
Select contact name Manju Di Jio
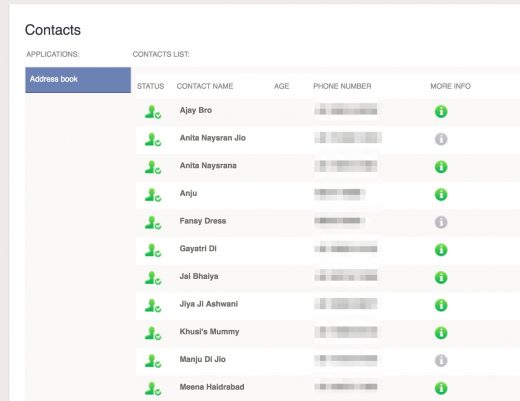pos(203,359)
